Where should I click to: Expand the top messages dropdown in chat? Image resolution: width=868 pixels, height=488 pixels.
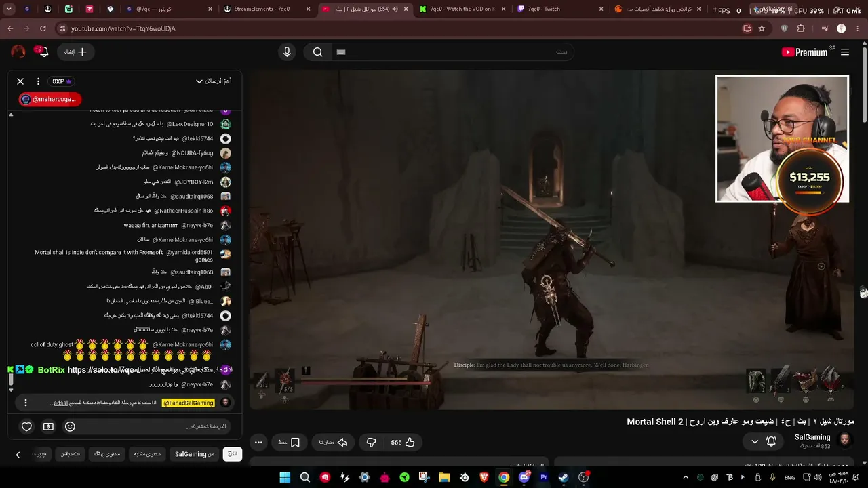[x=214, y=81]
